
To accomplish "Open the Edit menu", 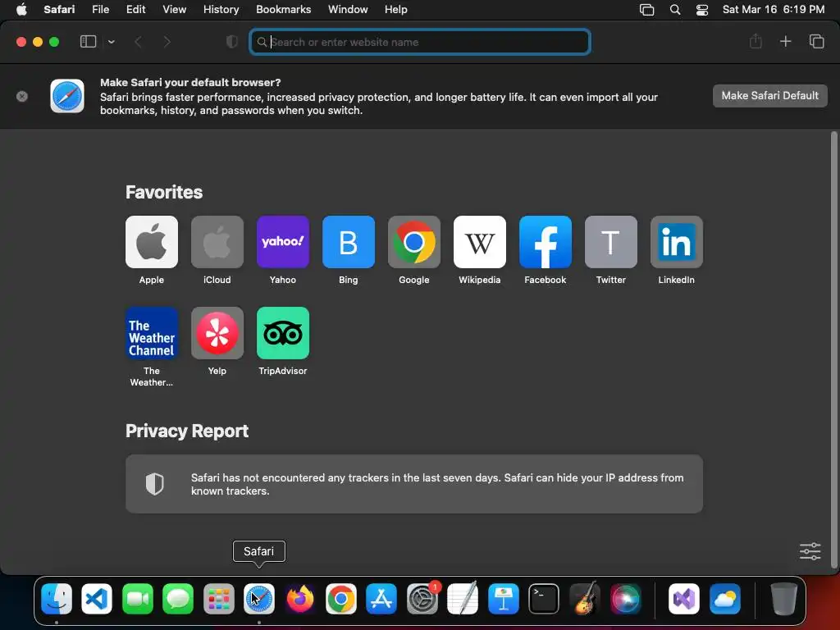I will coord(135,9).
